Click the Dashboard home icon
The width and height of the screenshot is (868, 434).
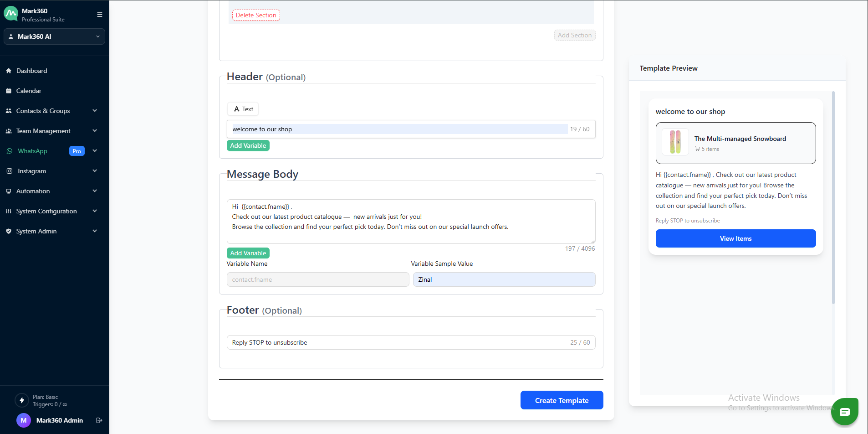click(x=9, y=71)
